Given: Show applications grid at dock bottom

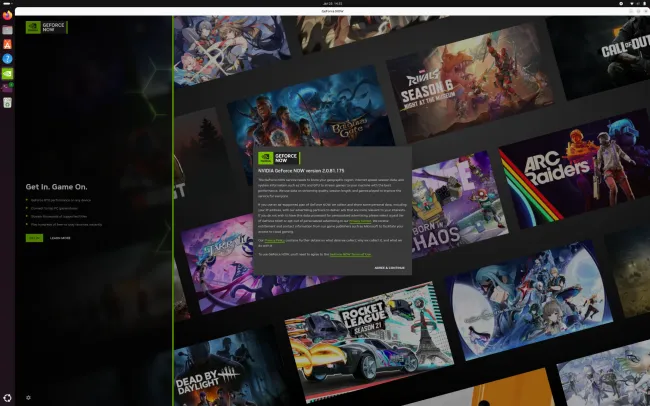Looking at the screenshot, I should 7,398.
